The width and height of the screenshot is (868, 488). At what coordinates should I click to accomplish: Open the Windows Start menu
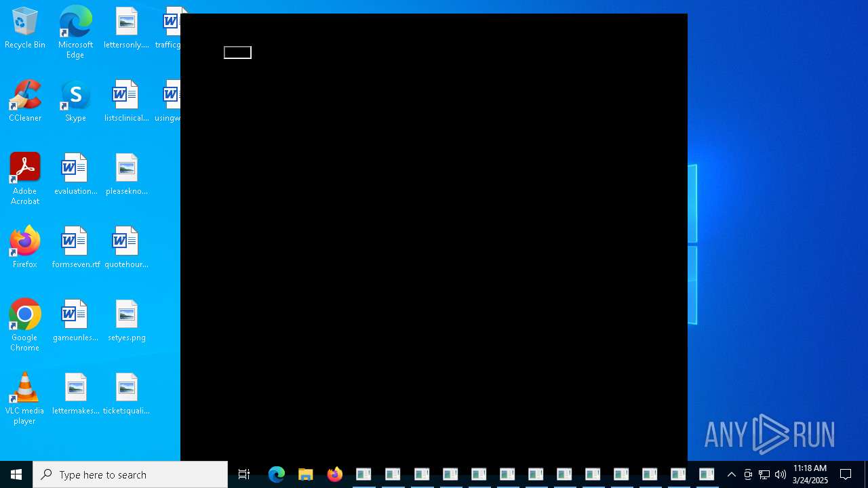click(x=16, y=474)
